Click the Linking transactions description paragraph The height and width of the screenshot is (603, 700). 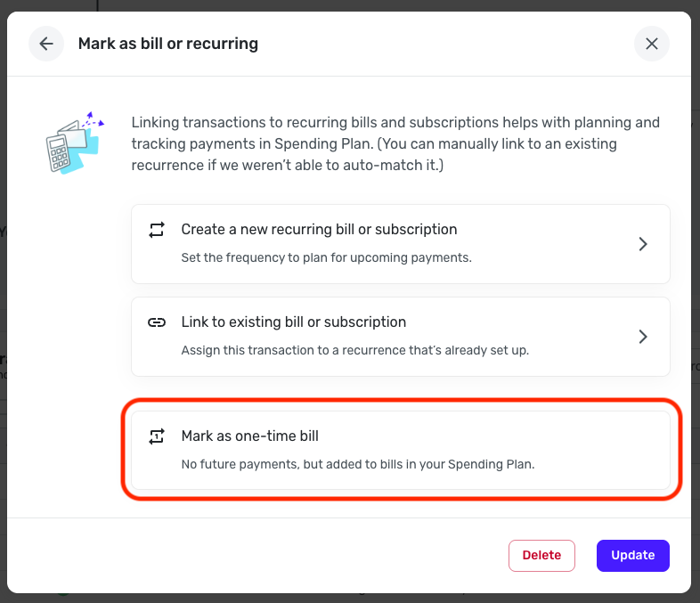[x=395, y=143]
